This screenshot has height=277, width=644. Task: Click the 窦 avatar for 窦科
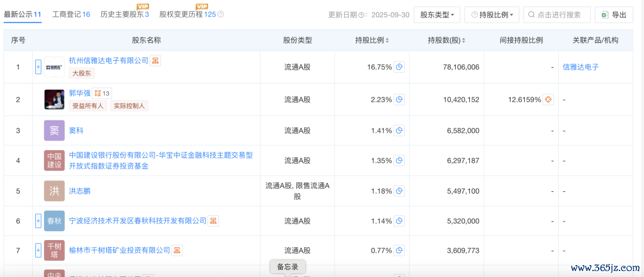(54, 130)
